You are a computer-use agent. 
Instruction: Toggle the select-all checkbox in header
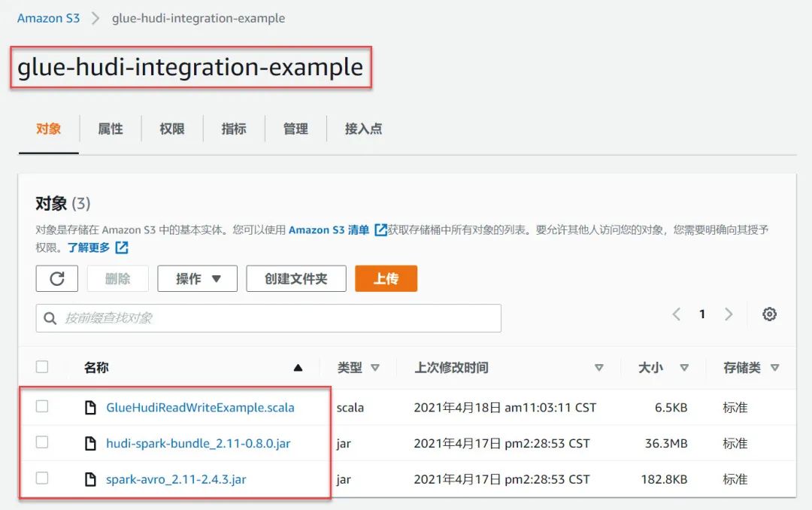(x=42, y=367)
